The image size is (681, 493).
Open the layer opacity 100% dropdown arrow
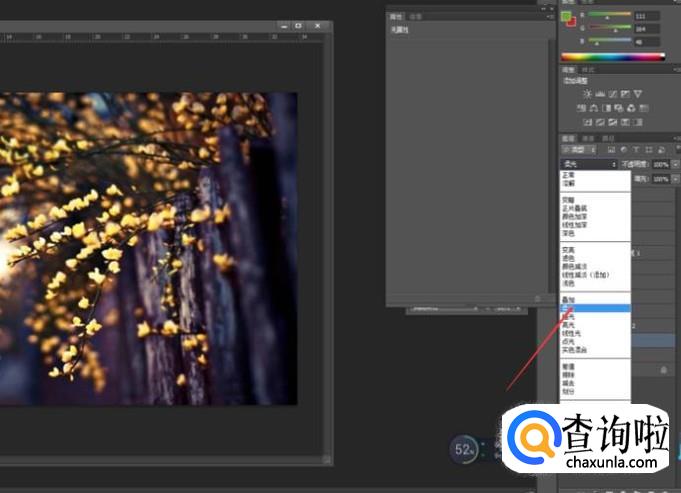click(675, 163)
